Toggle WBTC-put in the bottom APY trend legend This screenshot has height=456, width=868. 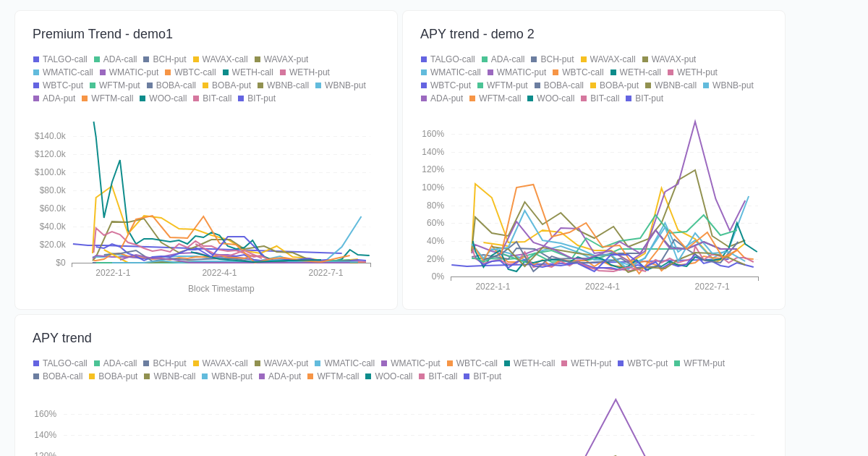(x=621, y=363)
